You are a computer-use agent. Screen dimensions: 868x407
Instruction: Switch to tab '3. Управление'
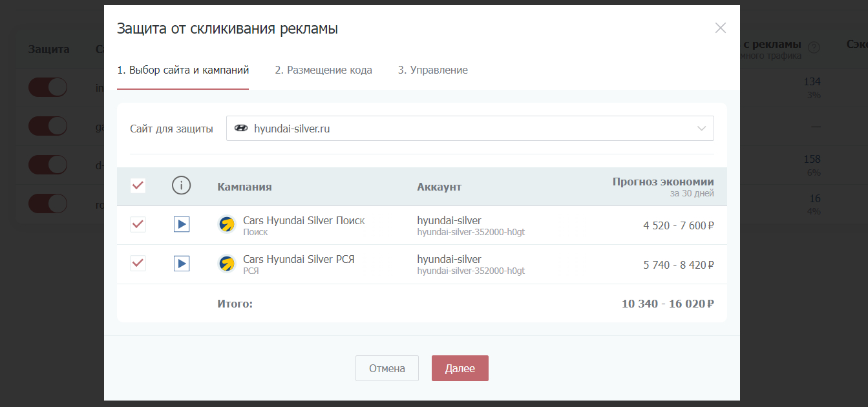coord(433,70)
